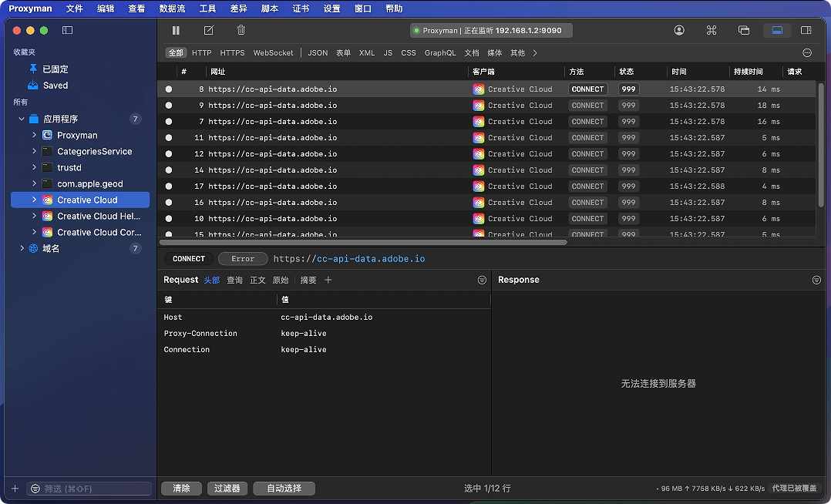Click the plus icon at bottom-left of sidebar
The image size is (831, 504).
point(15,489)
